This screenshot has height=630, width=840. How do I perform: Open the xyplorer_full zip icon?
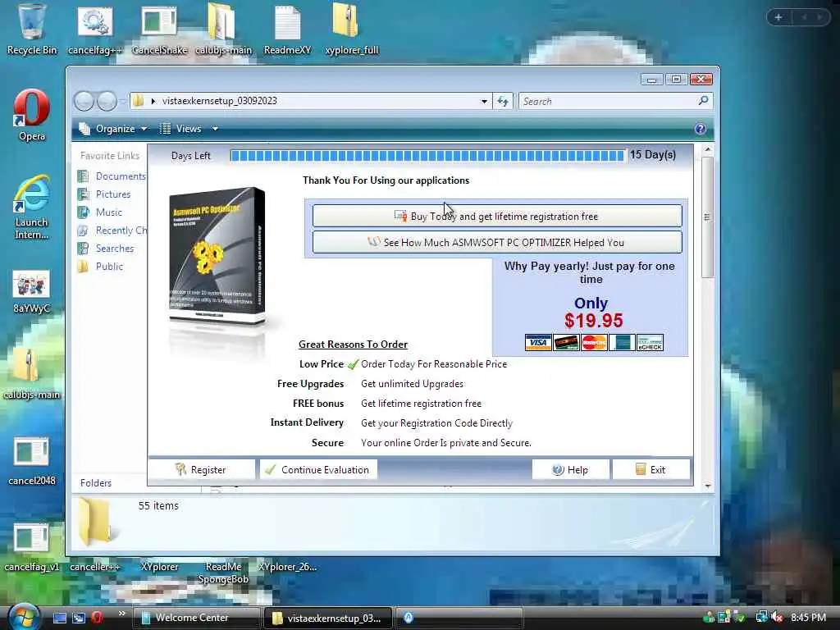pos(351,30)
